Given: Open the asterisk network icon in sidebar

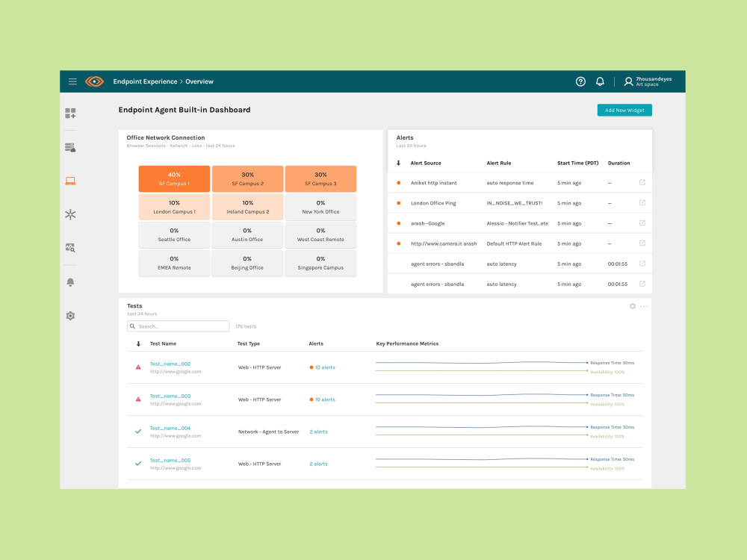Looking at the screenshot, I should click(70, 214).
